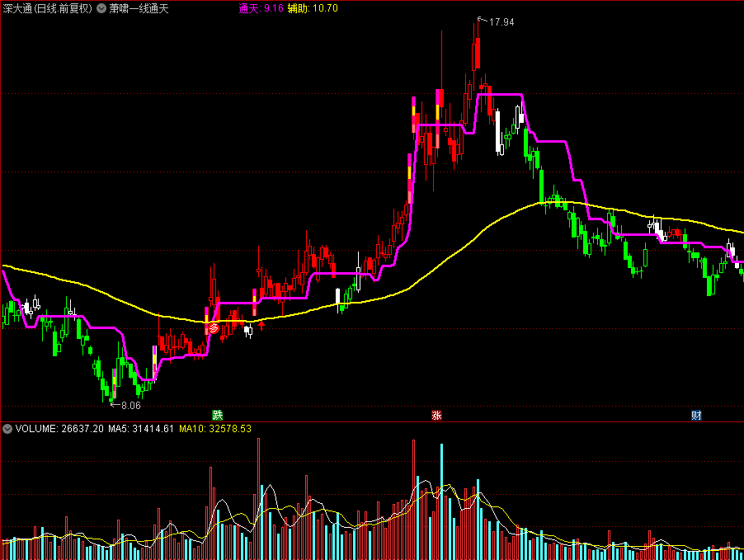This screenshot has height=560, width=744.
Task: Click the 8.06 low price label
Action: [131, 405]
